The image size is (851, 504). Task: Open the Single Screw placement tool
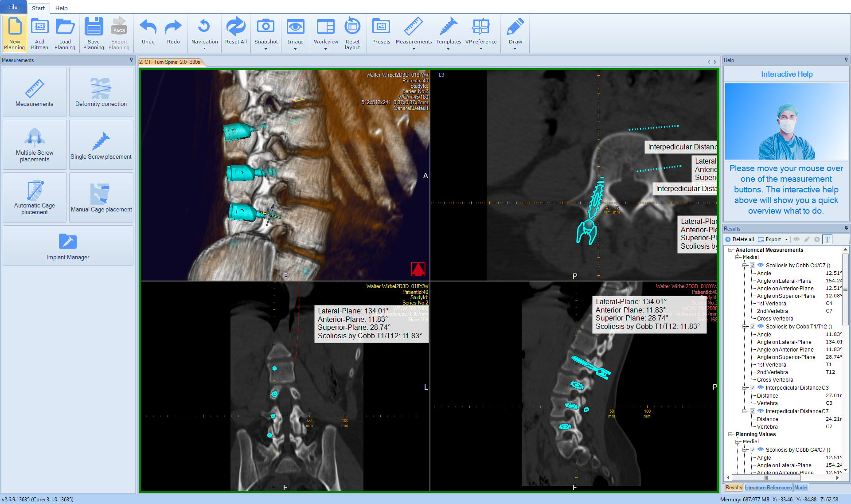coord(101,145)
